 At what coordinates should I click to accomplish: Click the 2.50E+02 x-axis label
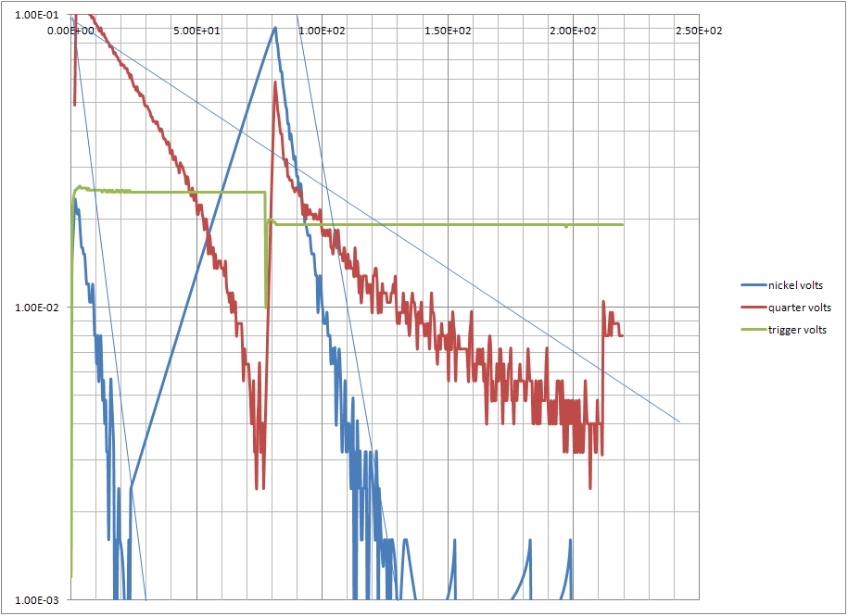point(699,31)
